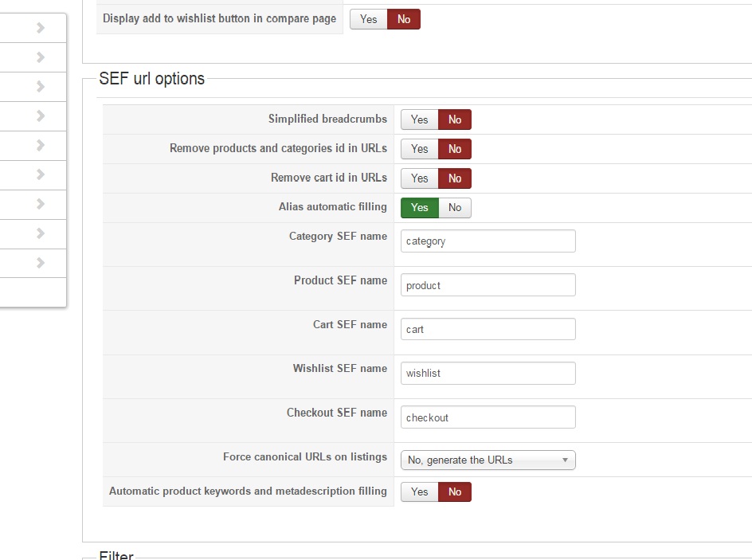Choose Yes for wishlist button in compare page

[x=368, y=19]
